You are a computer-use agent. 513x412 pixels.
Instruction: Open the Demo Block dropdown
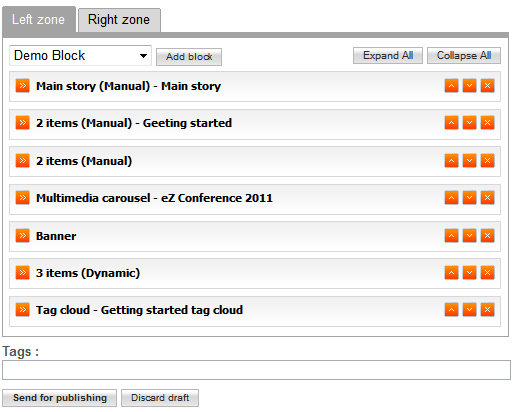pyautogui.click(x=80, y=56)
